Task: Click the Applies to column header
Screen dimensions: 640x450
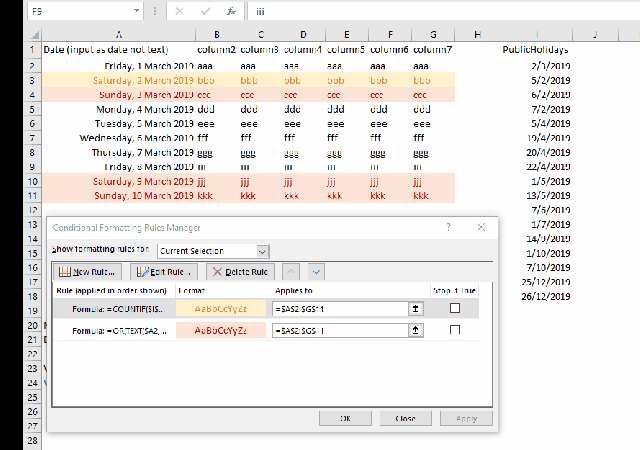Action: point(294,291)
